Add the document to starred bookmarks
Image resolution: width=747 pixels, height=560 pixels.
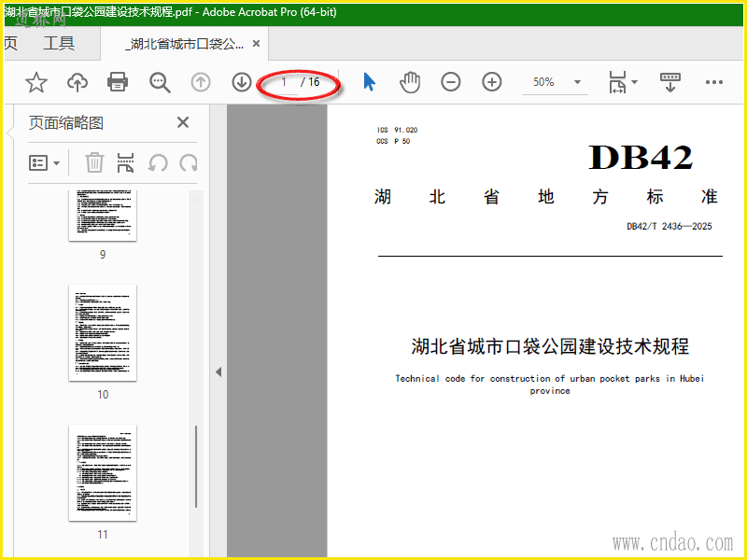(x=36, y=82)
